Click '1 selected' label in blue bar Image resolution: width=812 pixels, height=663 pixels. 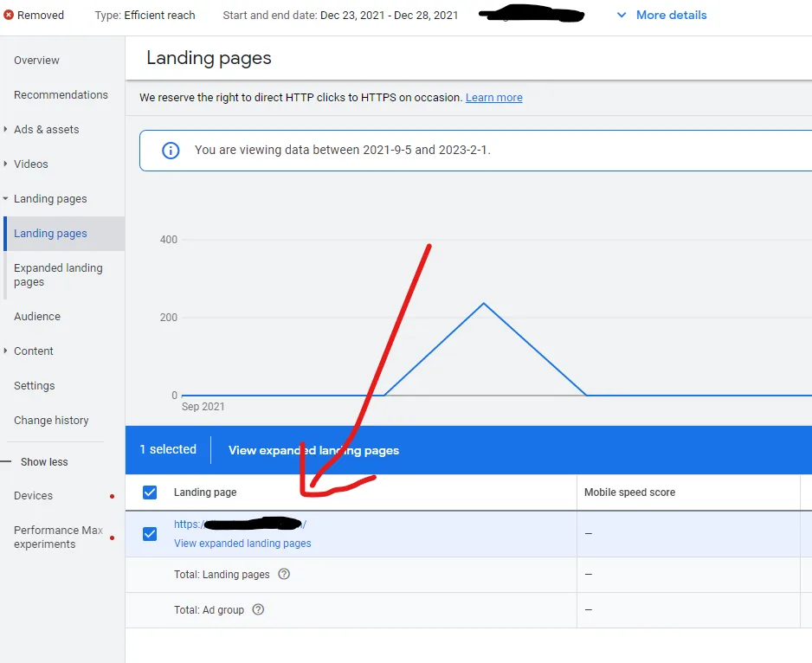point(168,449)
